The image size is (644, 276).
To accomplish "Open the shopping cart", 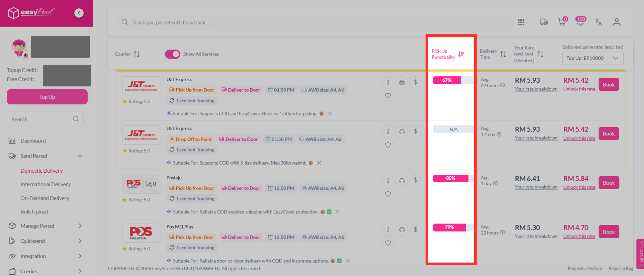I will point(562,22).
